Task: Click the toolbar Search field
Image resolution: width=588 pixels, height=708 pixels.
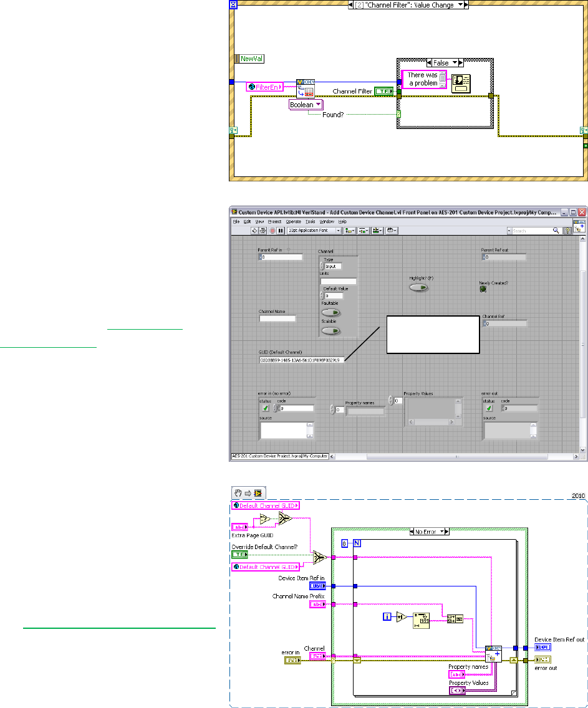Action: 531,231
